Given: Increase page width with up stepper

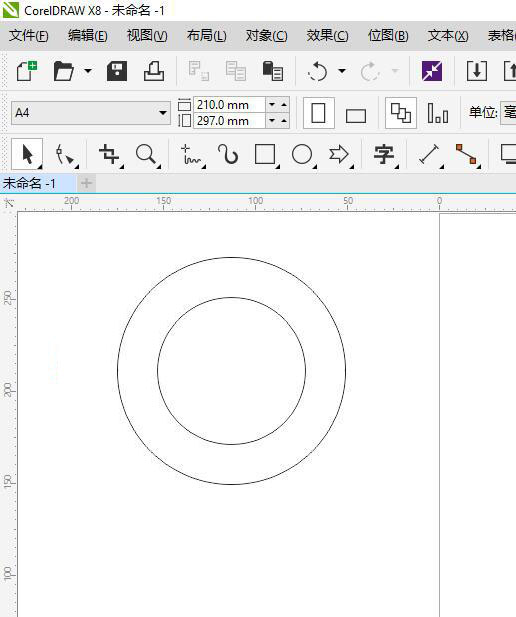Looking at the screenshot, I should click(x=284, y=105).
